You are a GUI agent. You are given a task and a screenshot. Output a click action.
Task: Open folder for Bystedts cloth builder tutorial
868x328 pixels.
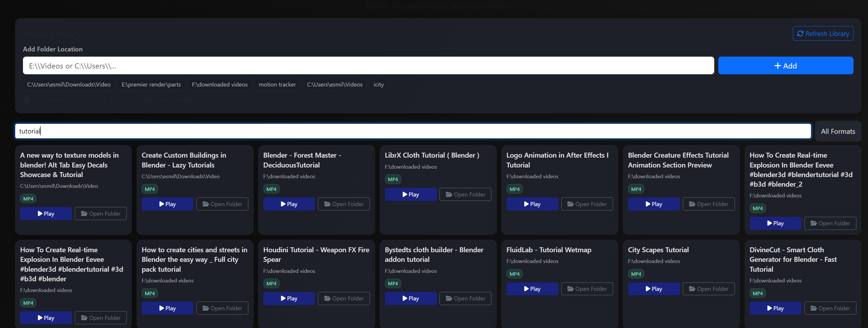[x=465, y=298]
